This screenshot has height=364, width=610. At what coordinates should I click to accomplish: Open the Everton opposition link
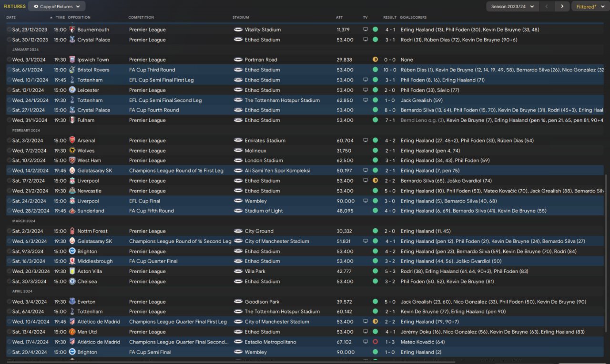pos(86,302)
